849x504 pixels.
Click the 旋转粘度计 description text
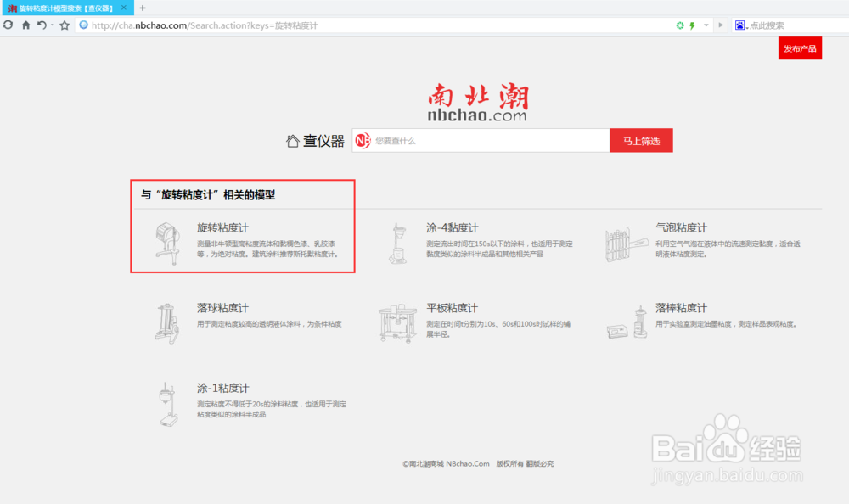pyautogui.click(x=268, y=249)
